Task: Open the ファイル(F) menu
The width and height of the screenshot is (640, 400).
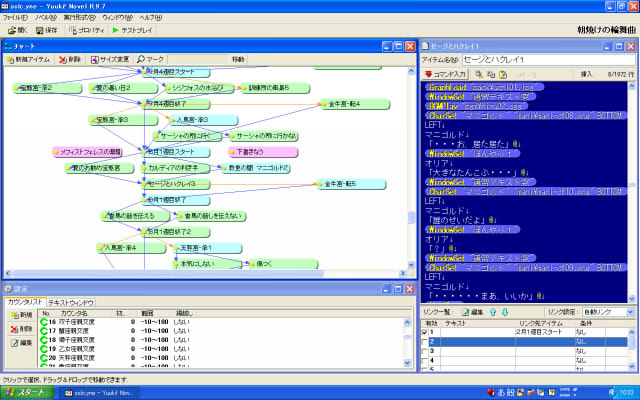Action: (x=15, y=18)
